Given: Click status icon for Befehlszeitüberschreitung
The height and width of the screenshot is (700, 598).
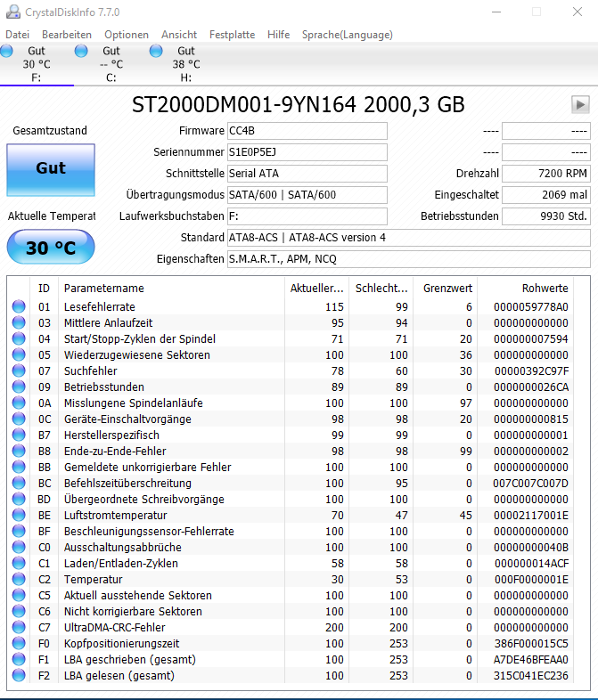Looking at the screenshot, I should point(19,484).
